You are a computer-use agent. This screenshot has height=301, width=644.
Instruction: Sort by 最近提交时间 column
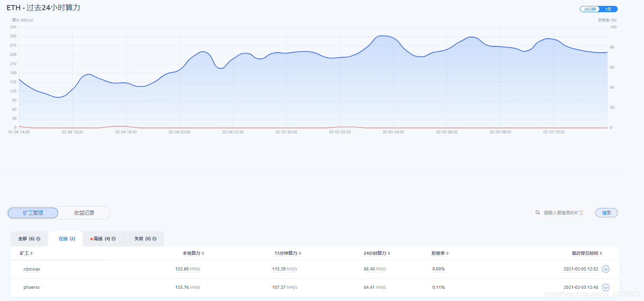[587, 253]
